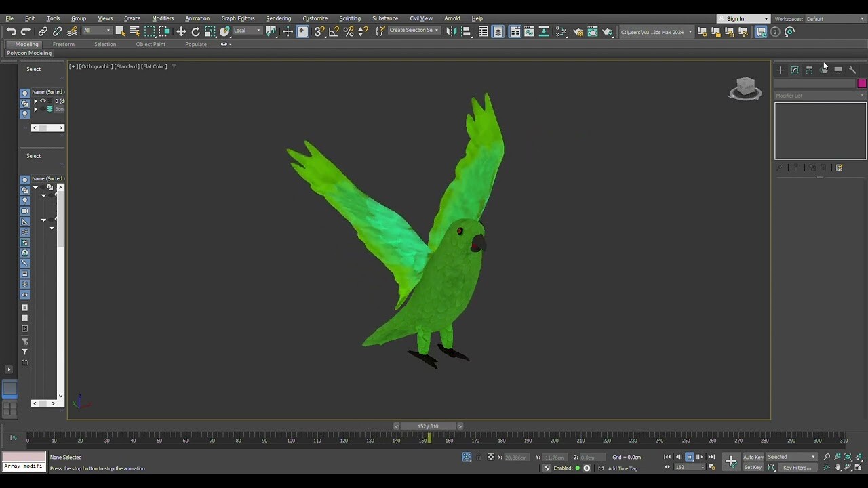Switch to the Modify command panel tab
Screen dimensions: 868x488
795,70
